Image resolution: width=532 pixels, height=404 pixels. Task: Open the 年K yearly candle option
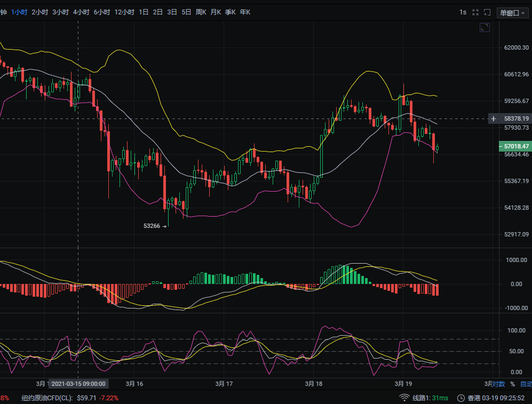click(x=244, y=12)
